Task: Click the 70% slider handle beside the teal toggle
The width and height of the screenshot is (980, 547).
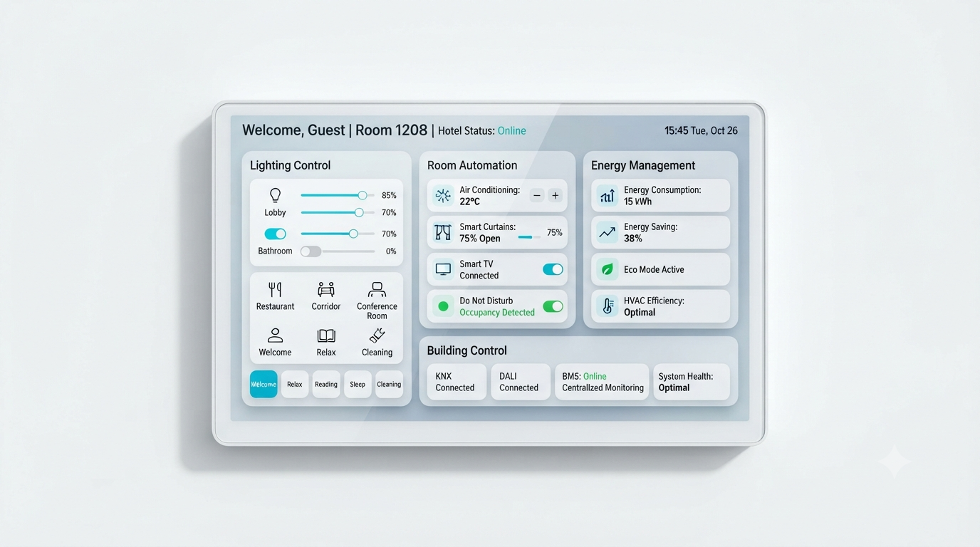Action: 353,234
